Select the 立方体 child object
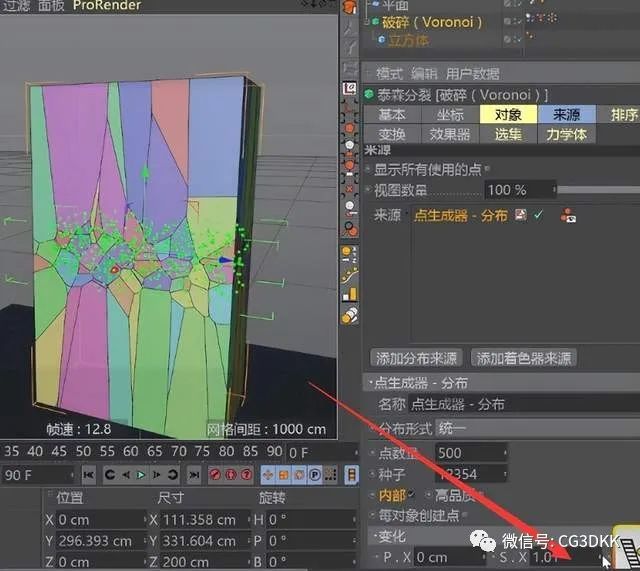The width and height of the screenshot is (640, 571). pos(408,40)
